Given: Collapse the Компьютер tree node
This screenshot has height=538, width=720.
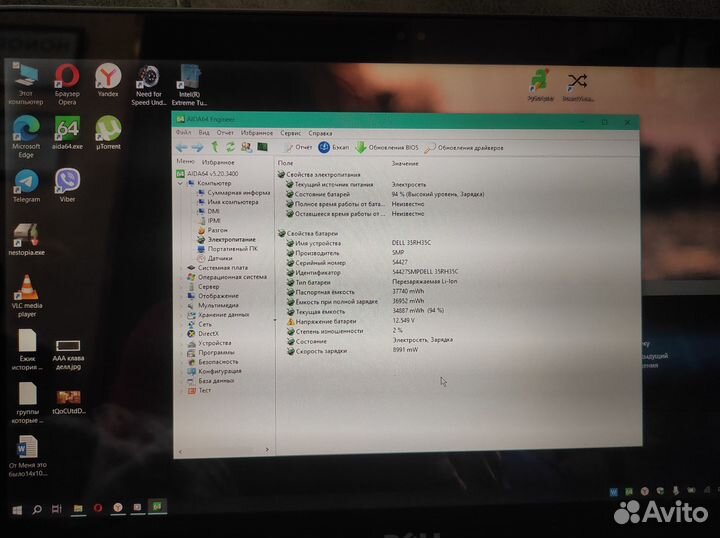Looking at the screenshot, I should pyautogui.click(x=180, y=183).
